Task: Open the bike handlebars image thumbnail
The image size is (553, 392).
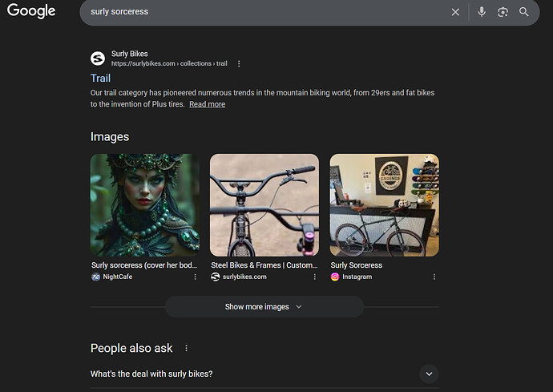Action: [x=264, y=205]
